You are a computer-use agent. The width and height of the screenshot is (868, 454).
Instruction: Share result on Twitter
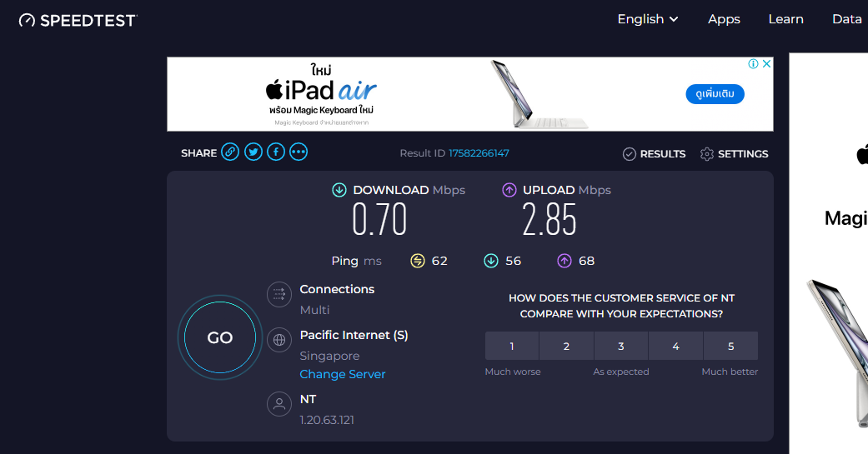click(253, 152)
